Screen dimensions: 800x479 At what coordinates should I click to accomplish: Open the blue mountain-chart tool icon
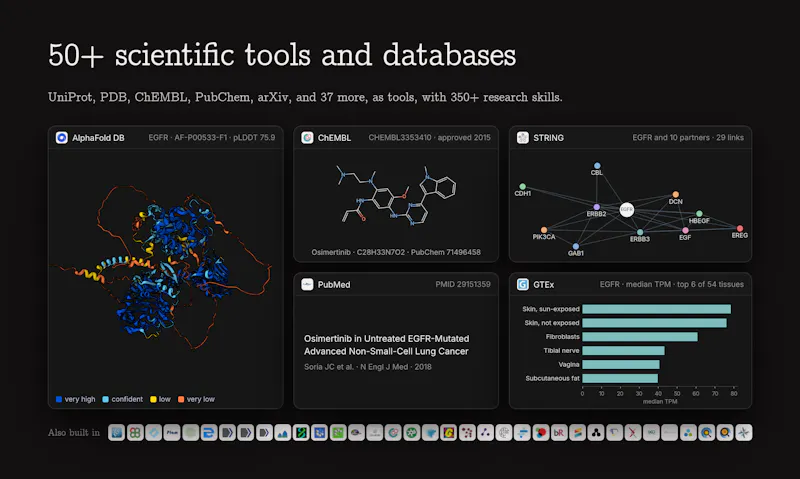click(283, 433)
